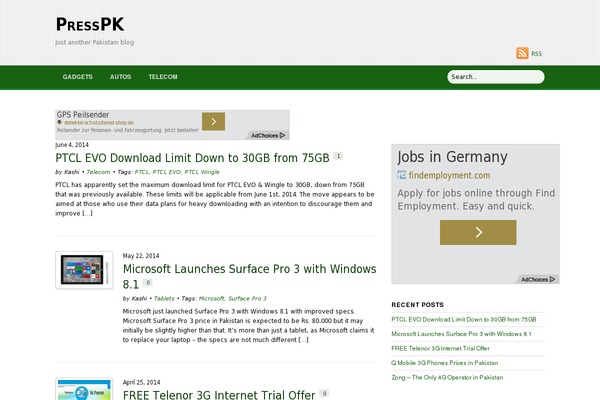Open recent post Microsoft Launches Surface Pro 3
This screenshot has width=600, height=400.
click(x=461, y=334)
